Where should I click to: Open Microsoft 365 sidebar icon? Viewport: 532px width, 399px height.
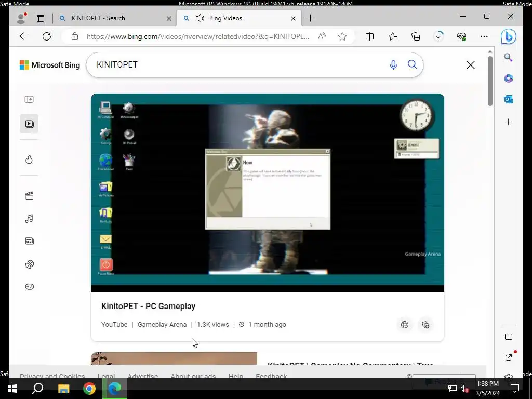coord(508,78)
